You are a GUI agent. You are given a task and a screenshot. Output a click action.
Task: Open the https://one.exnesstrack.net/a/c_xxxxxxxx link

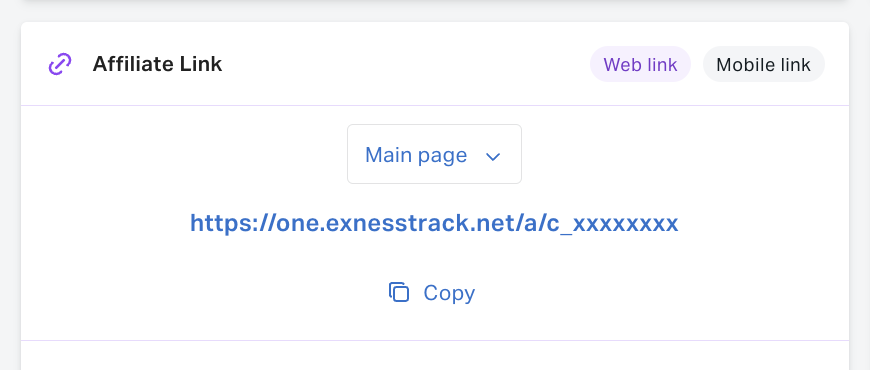point(434,223)
